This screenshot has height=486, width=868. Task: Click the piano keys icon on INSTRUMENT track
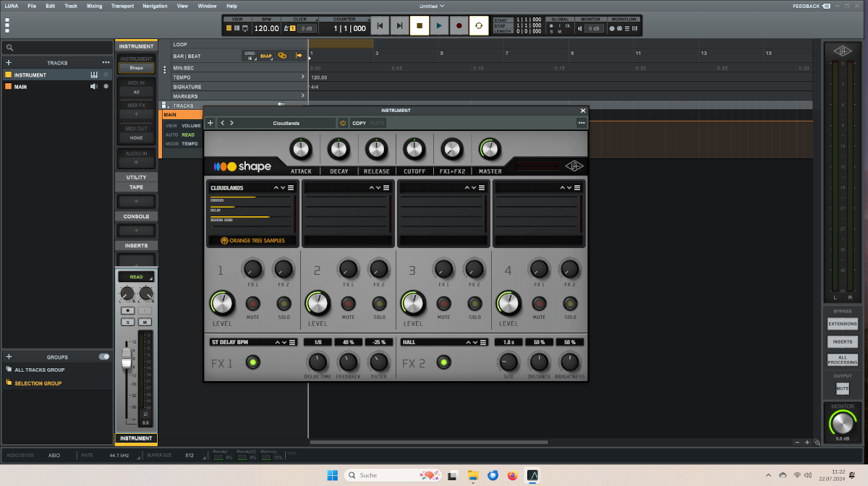(x=94, y=74)
